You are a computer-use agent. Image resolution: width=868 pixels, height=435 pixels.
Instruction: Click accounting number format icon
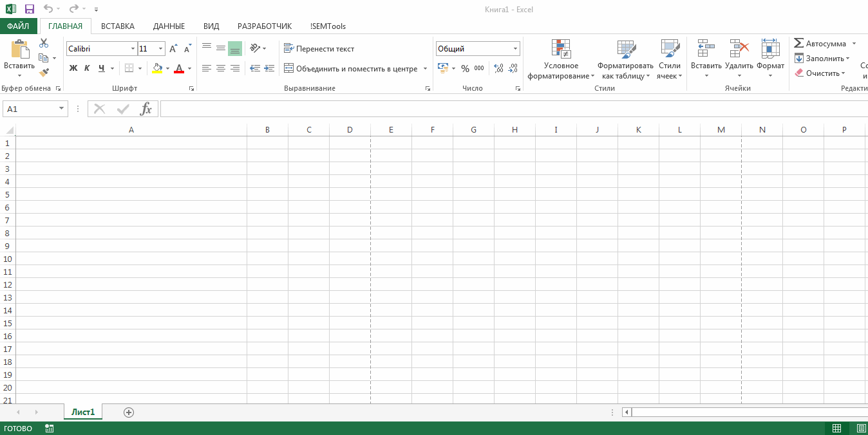coord(443,68)
